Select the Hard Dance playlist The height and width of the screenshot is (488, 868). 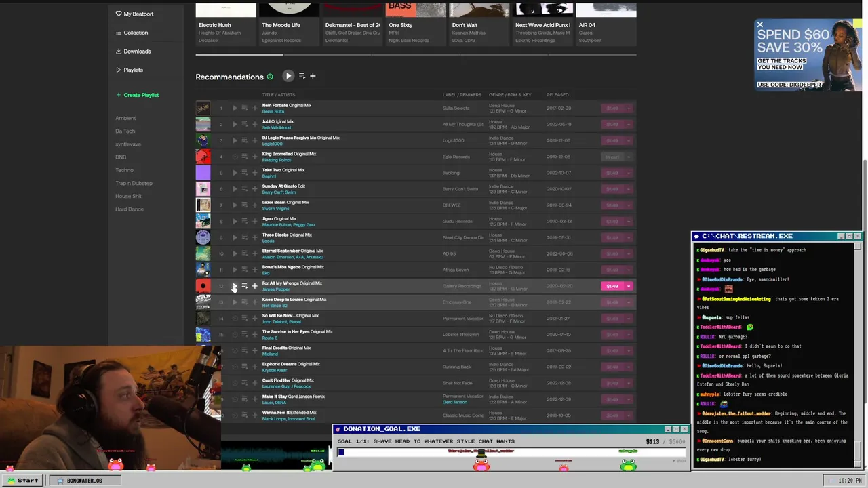(130, 209)
